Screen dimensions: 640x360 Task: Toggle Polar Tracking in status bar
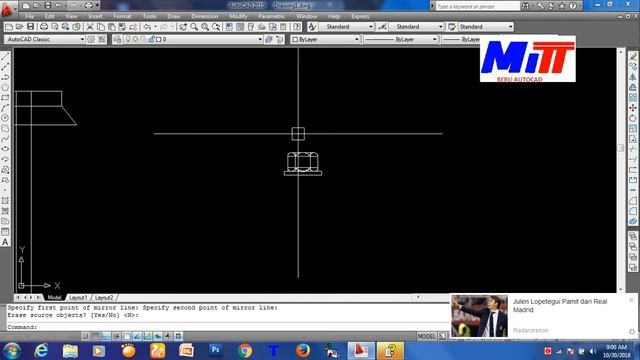[116, 336]
